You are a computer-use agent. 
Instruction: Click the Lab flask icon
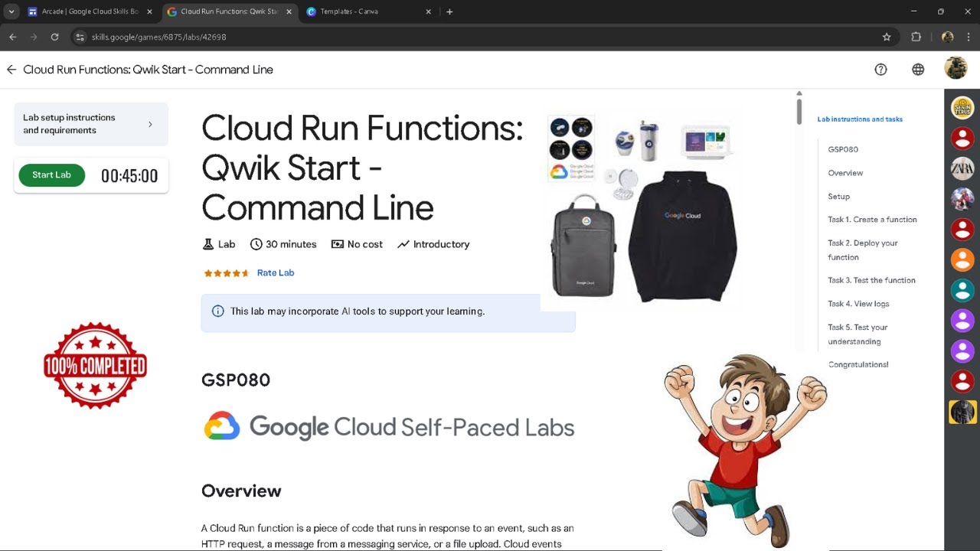click(x=207, y=244)
